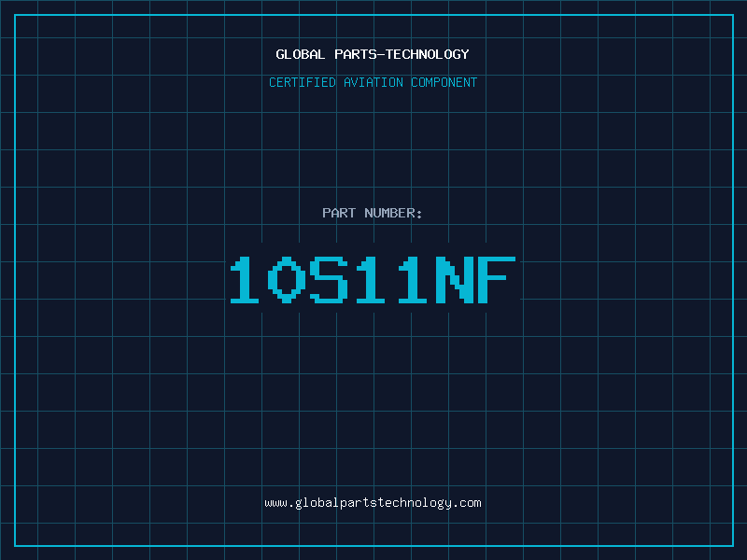Click the word GLOBAL in the header
Viewport: 747px width, 560px height.
click(300, 54)
